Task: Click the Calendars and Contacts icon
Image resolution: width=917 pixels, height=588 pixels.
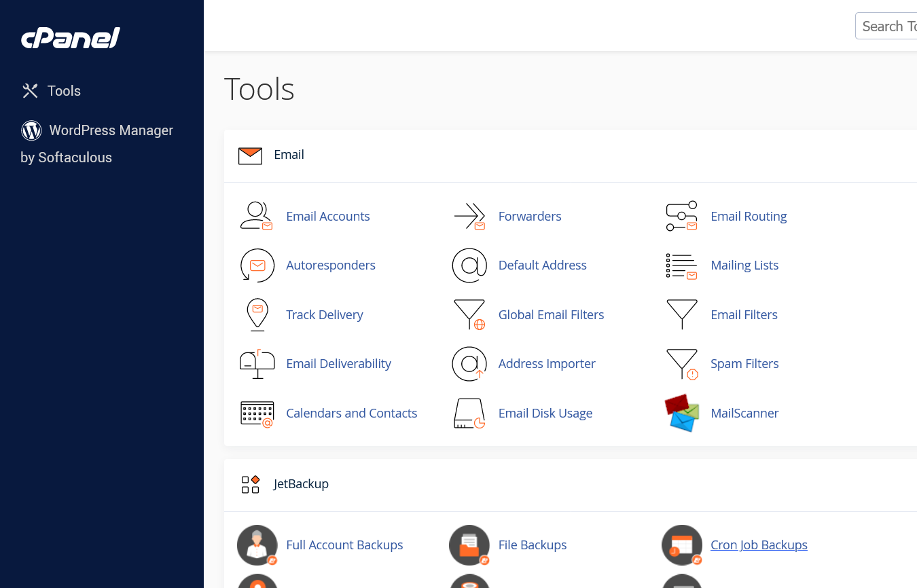Action: click(257, 413)
